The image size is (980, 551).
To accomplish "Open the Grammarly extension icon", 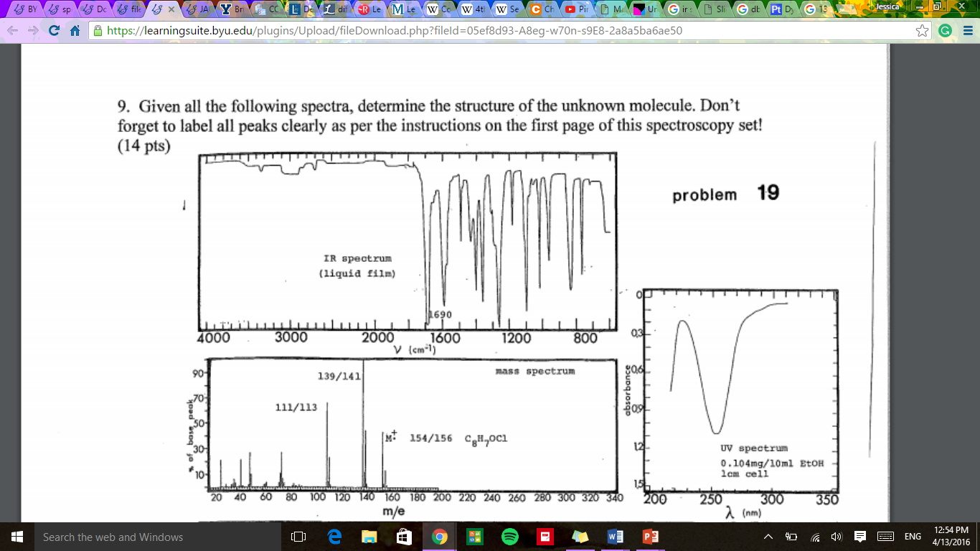I will coord(944,32).
